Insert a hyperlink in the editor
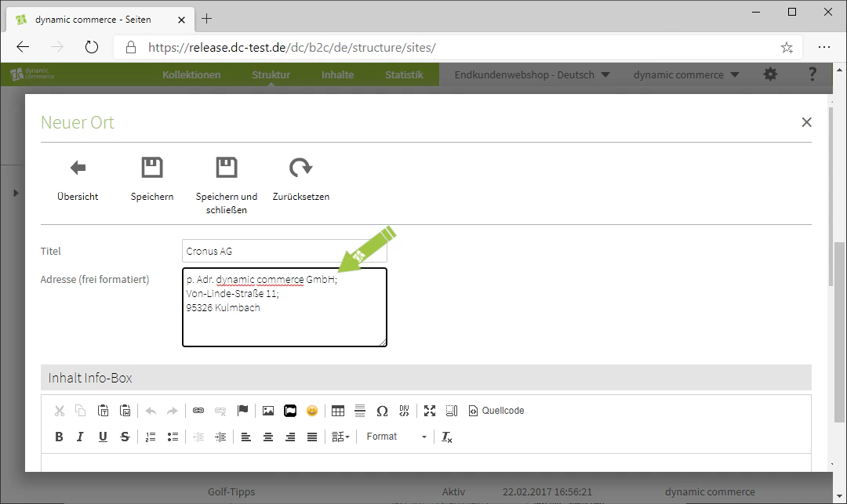The image size is (847, 504). point(198,411)
